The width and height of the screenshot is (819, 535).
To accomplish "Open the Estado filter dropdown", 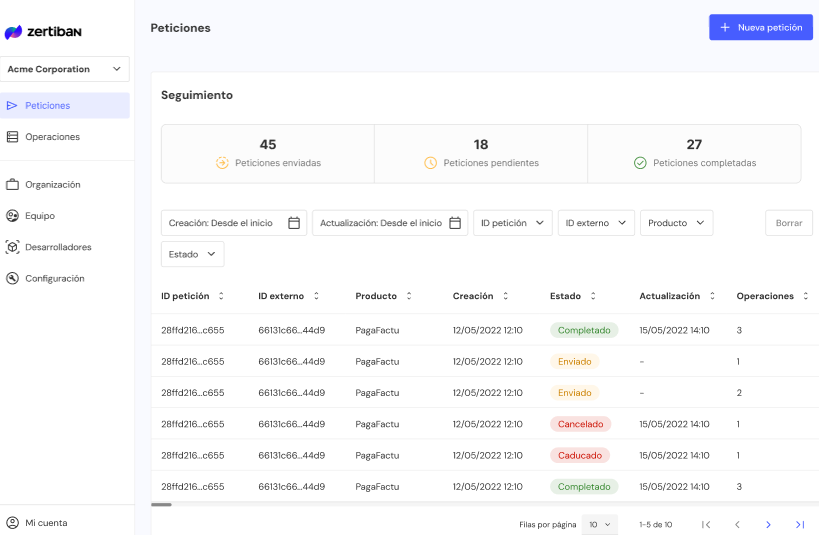I will click(192, 254).
